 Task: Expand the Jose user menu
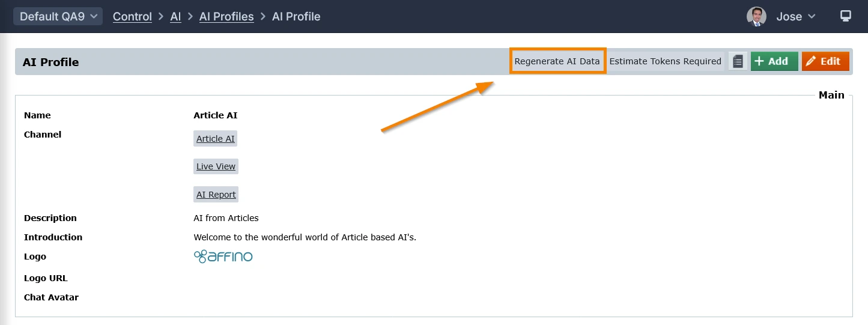point(795,16)
